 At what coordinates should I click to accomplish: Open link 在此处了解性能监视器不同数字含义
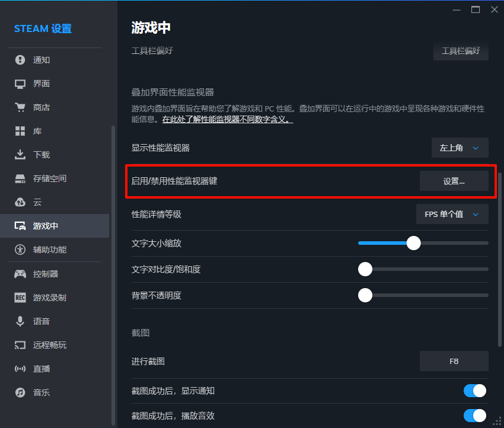pyautogui.click(x=228, y=120)
